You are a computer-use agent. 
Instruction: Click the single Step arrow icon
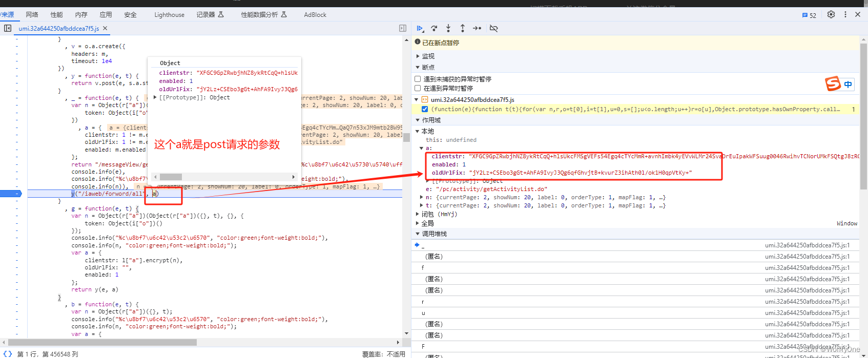(x=477, y=28)
